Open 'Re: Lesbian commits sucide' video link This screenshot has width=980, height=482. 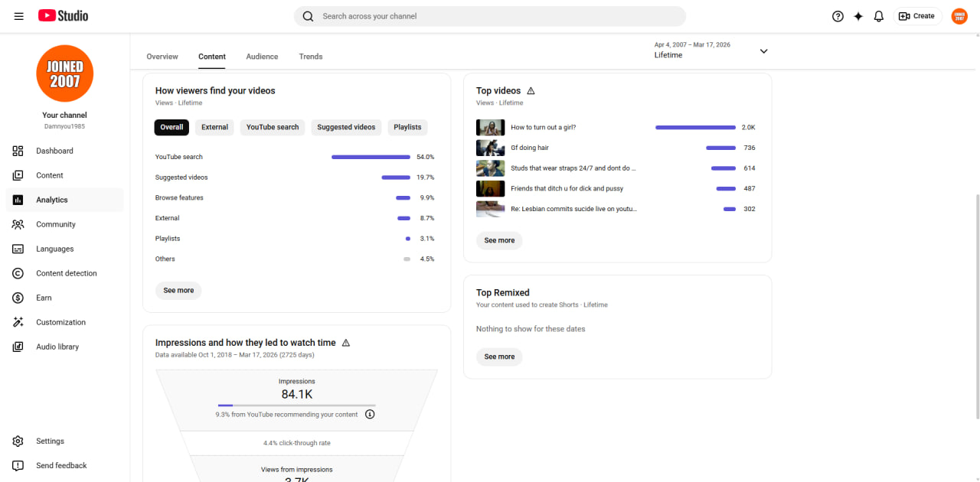click(x=573, y=209)
